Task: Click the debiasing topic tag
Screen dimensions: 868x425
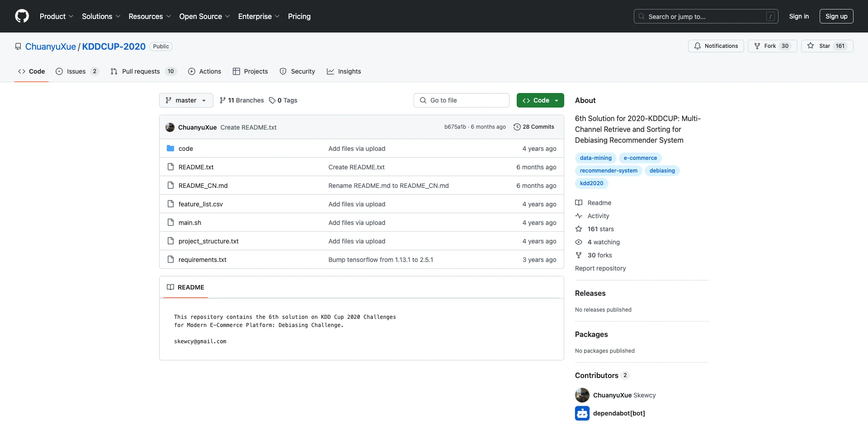Action: pos(662,171)
